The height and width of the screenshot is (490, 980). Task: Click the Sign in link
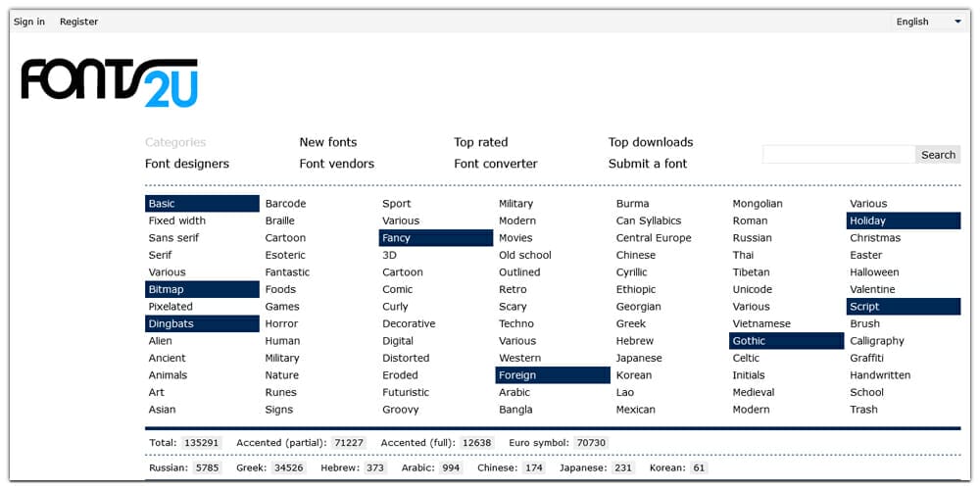click(29, 22)
